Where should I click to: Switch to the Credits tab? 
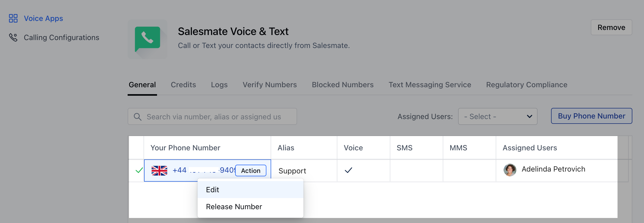tap(183, 85)
